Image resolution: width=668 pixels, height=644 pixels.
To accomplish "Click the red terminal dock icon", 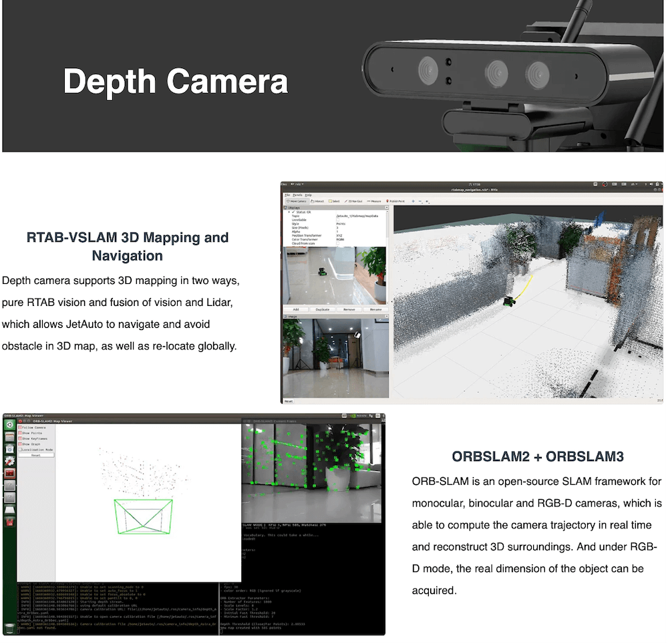I will point(9,473).
